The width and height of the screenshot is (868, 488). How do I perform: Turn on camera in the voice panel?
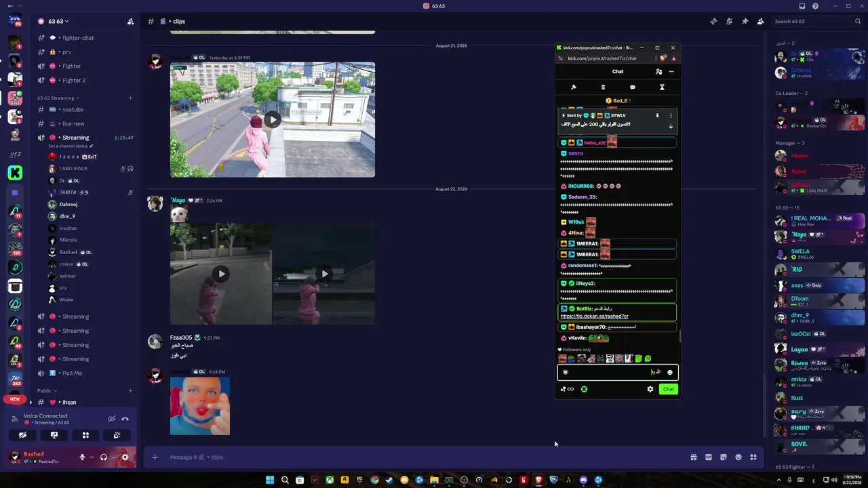pyautogui.click(x=22, y=435)
